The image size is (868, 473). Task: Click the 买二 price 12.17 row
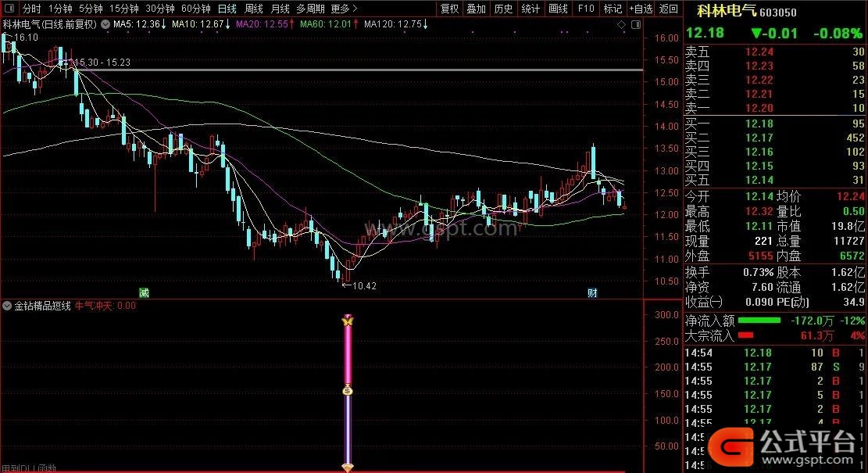[x=775, y=138]
